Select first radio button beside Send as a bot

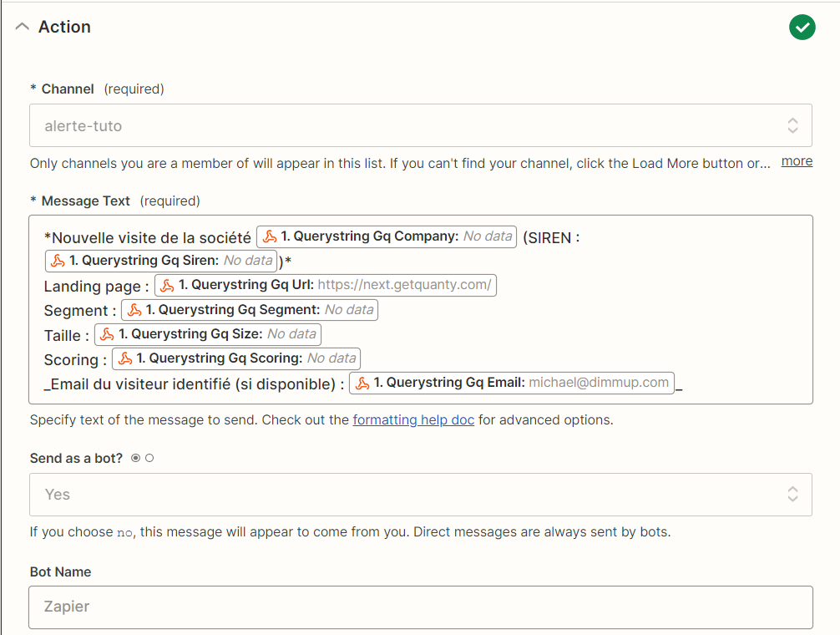[135, 458]
